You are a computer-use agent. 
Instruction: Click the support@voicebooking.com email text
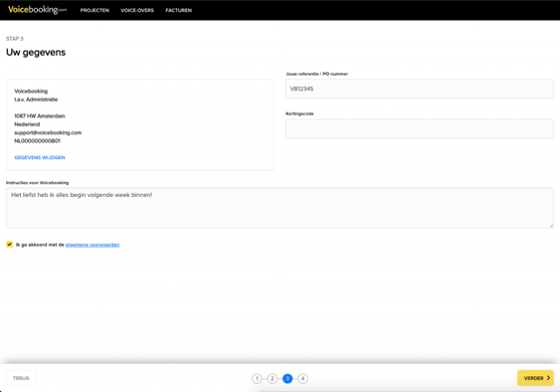click(48, 132)
